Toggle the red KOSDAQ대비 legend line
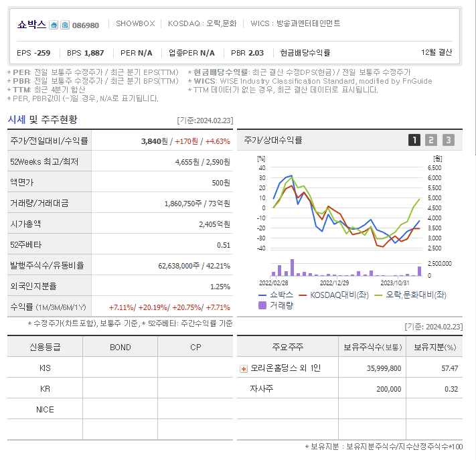 [x=334, y=295]
